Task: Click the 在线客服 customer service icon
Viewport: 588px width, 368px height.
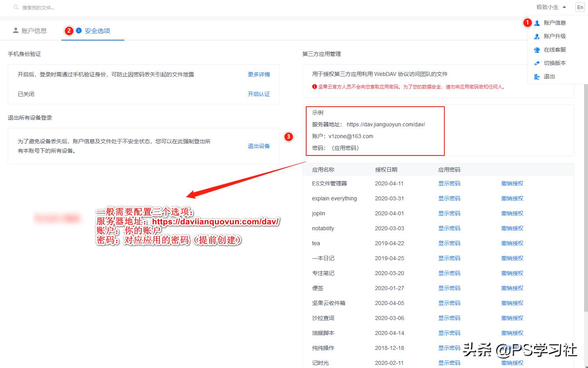Action: coord(537,50)
